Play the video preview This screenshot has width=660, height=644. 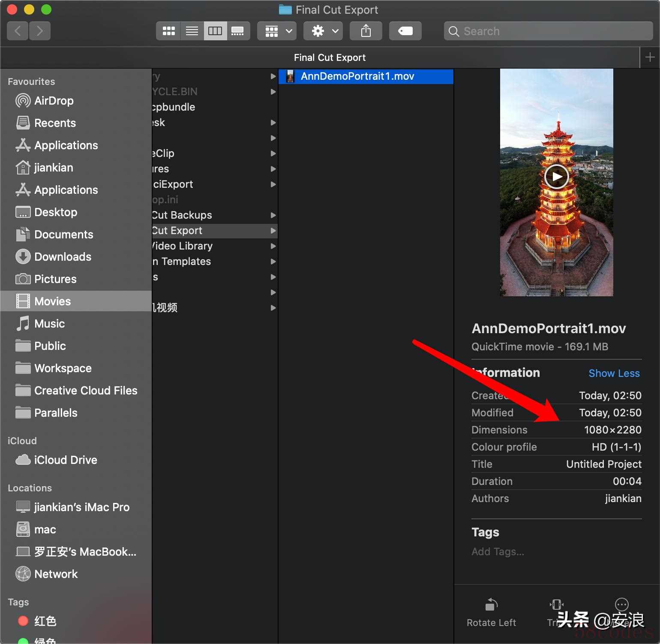tap(556, 176)
